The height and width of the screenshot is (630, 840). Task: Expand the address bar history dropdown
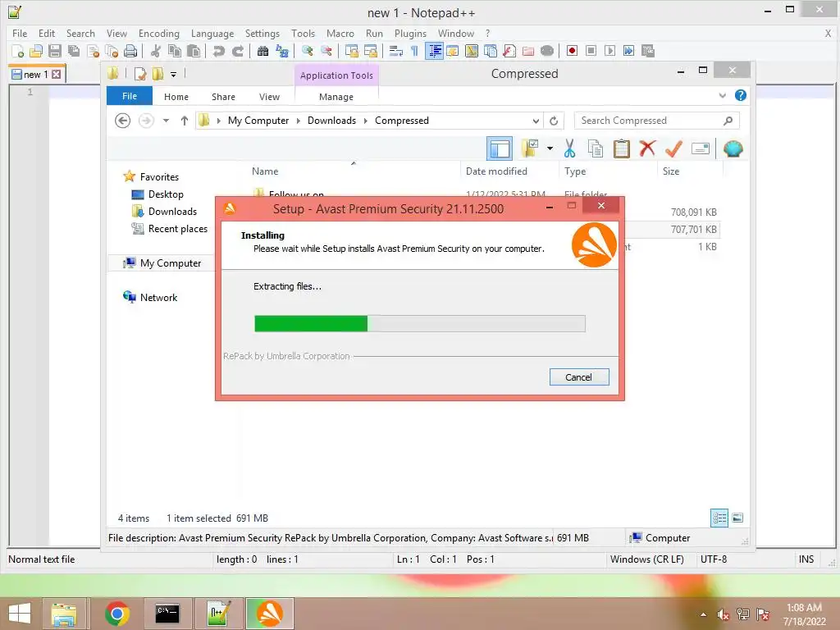(x=535, y=121)
